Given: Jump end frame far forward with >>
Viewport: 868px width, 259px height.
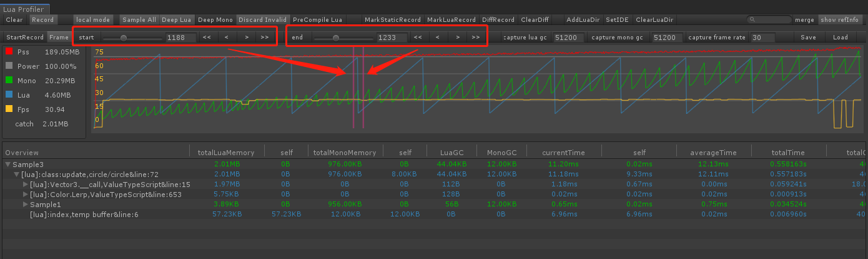Looking at the screenshot, I should (x=476, y=38).
